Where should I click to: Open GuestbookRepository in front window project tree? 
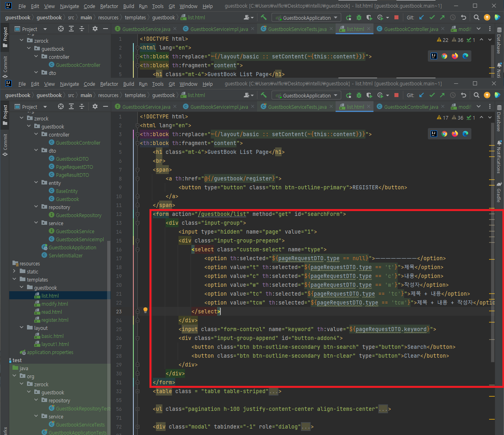(79, 215)
